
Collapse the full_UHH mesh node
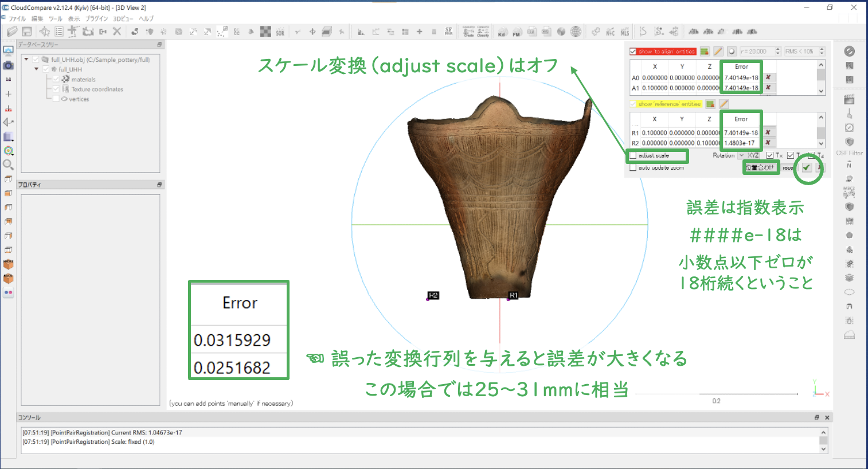[37, 69]
